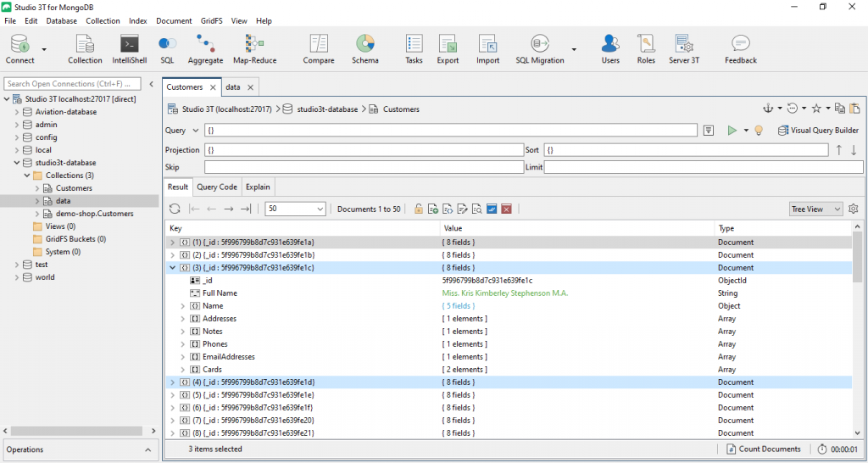This screenshot has height=463, width=868.
Task: Click the Projection input field
Action: coord(364,150)
